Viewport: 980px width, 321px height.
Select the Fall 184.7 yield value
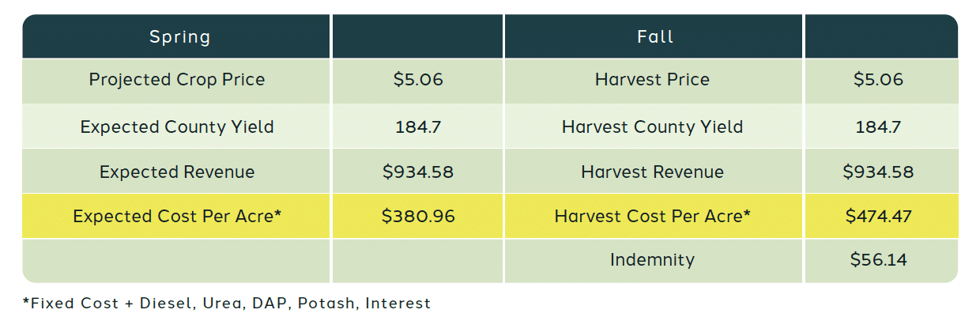pos(881,127)
